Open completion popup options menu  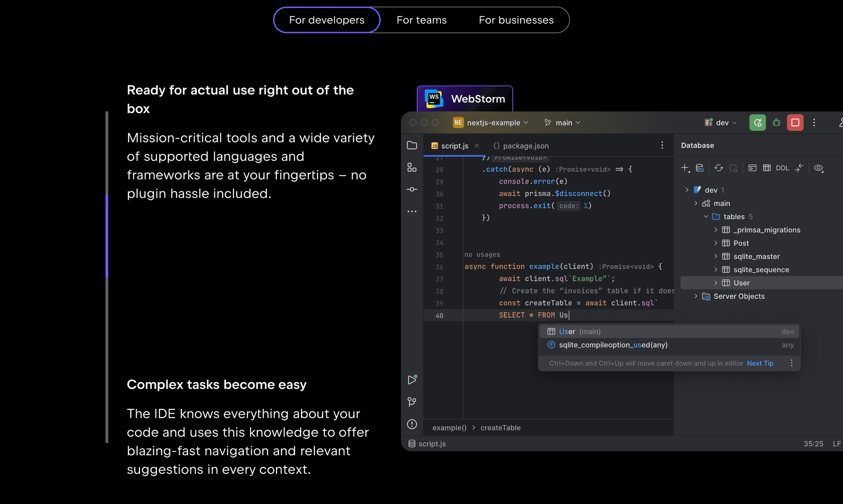pos(792,363)
